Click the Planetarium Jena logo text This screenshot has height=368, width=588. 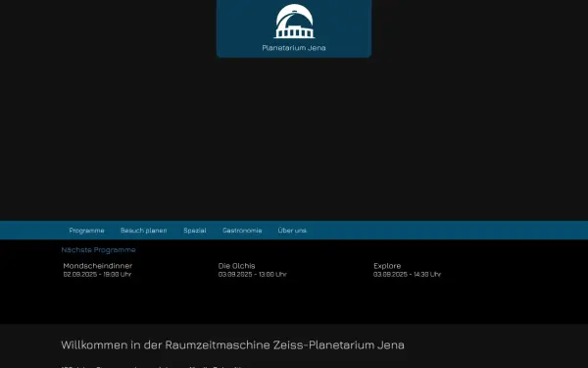(294, 48)
